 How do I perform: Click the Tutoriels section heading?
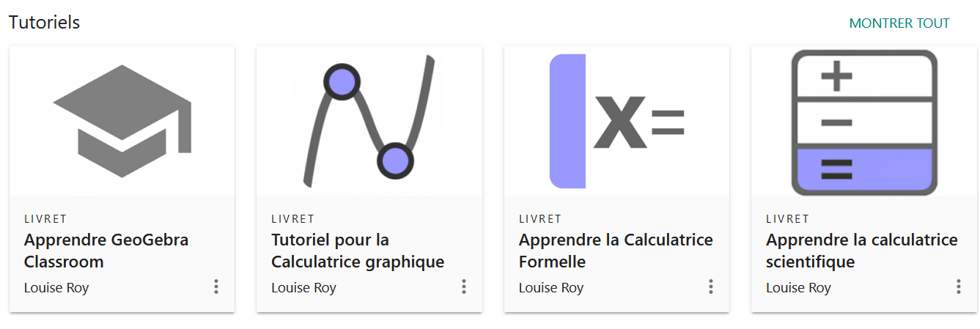pyautogui.click(x=44, y=23)
